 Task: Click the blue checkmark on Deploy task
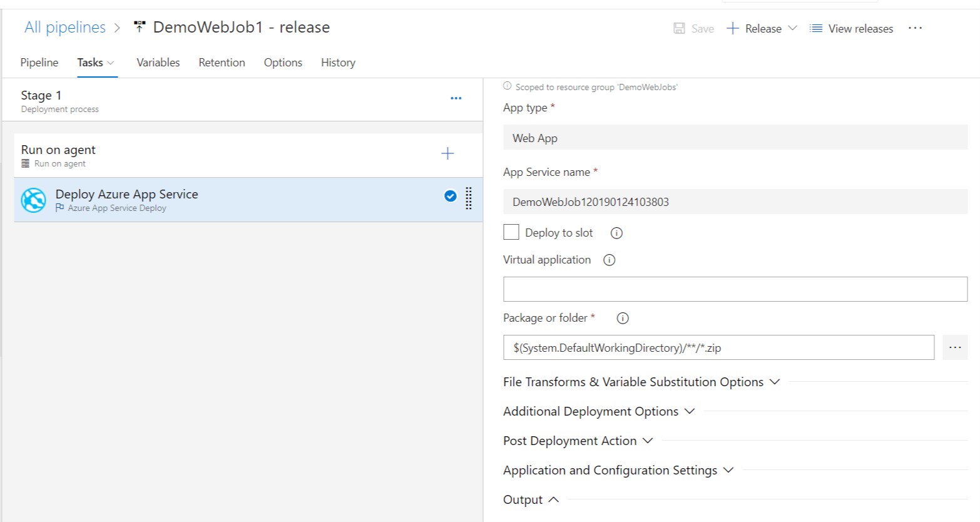pos(450,196)
